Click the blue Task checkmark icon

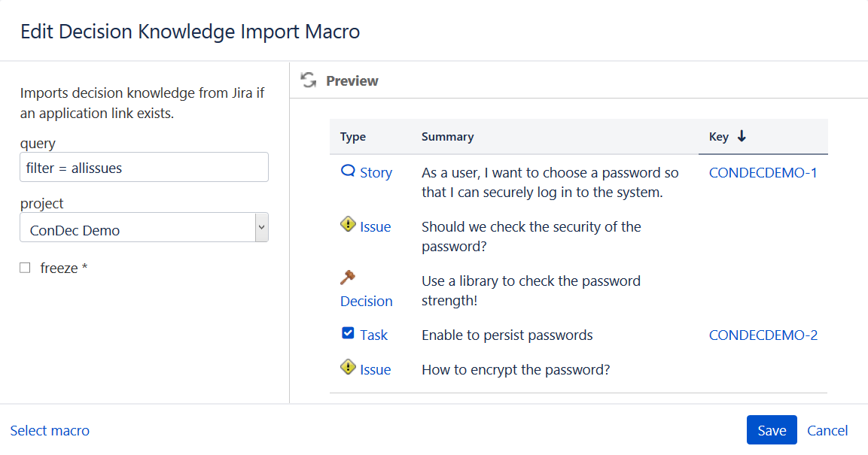click(348, 333)
